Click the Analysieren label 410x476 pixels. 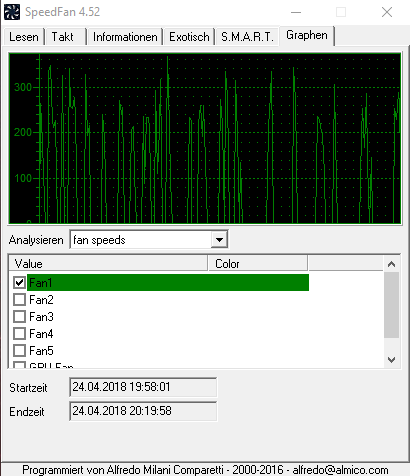coord(36,240)
